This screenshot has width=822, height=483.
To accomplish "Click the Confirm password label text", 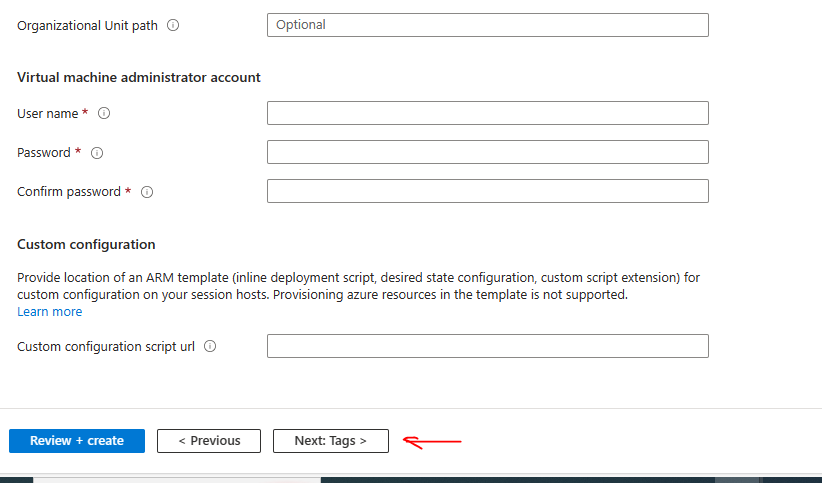I will coord(69,192).
